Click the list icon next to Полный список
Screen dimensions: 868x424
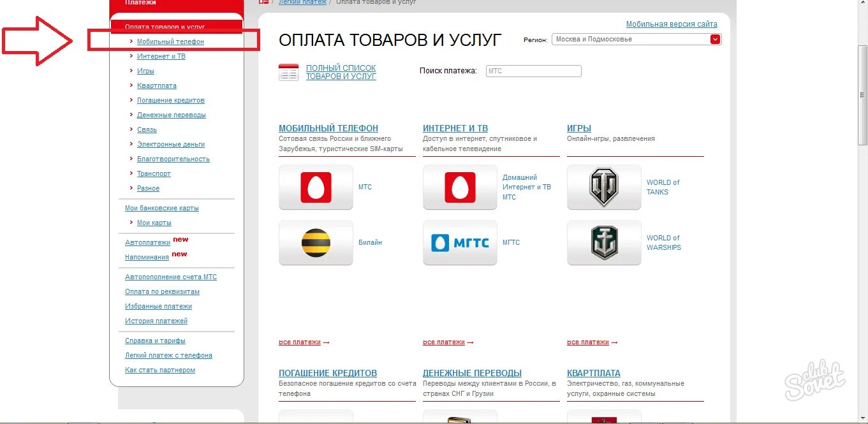(288, 72)
